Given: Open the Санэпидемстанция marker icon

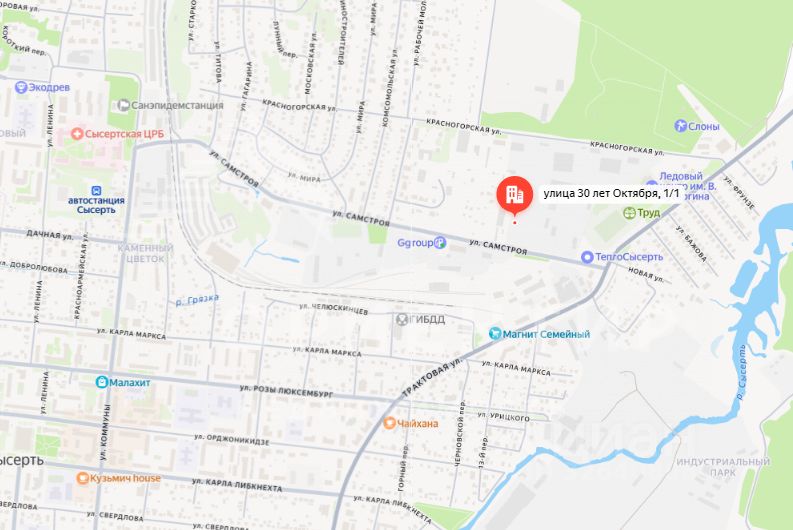Looking at the screenshot, I should (123, 105).
